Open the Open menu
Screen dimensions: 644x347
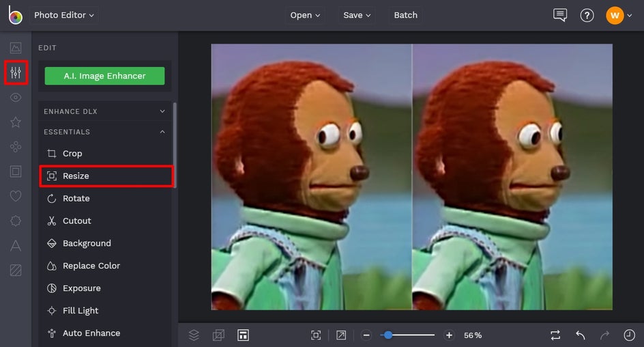pyautogui.click(x=305, y=15)
